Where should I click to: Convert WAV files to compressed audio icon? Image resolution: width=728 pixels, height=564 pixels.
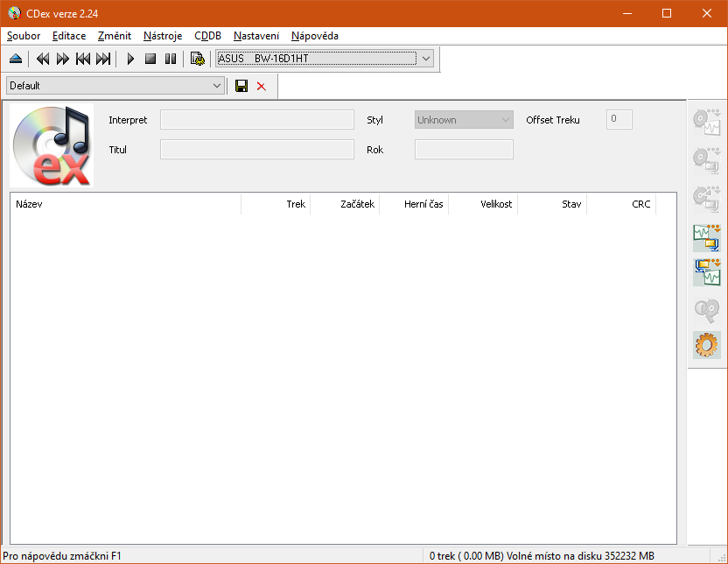[x=707, y=238]
